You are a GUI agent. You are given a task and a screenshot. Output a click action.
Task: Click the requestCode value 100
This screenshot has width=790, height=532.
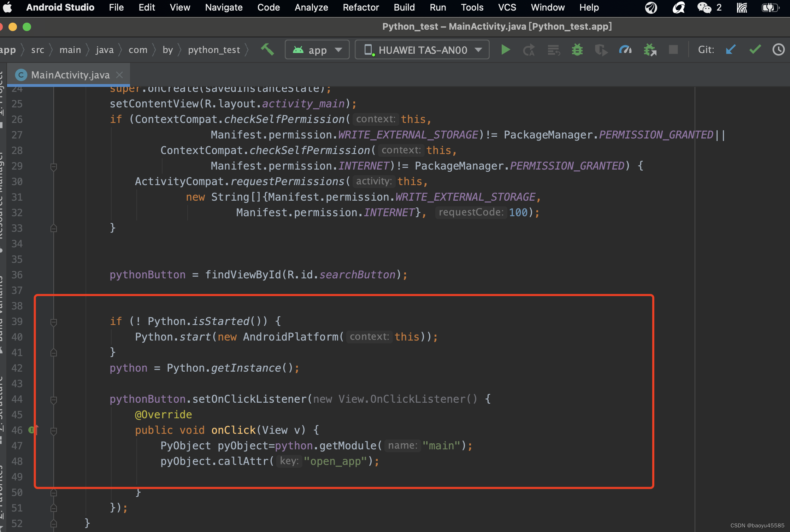pos(518,213)
